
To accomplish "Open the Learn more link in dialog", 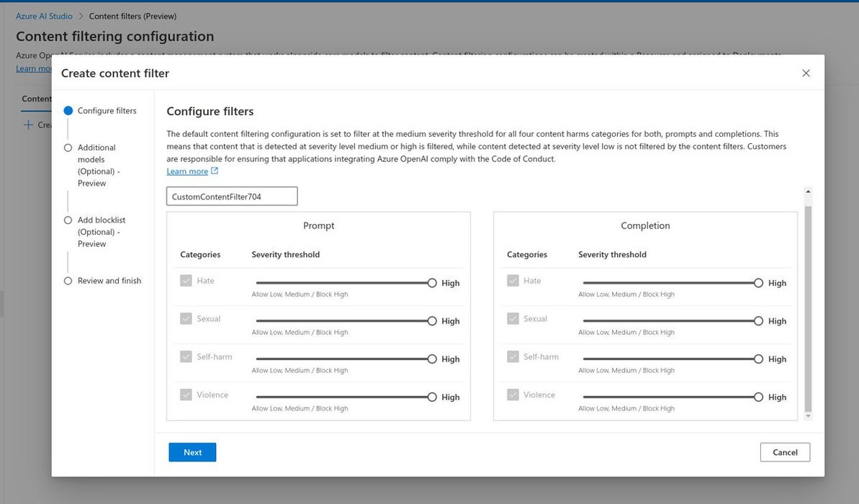I will coord(187,171).
